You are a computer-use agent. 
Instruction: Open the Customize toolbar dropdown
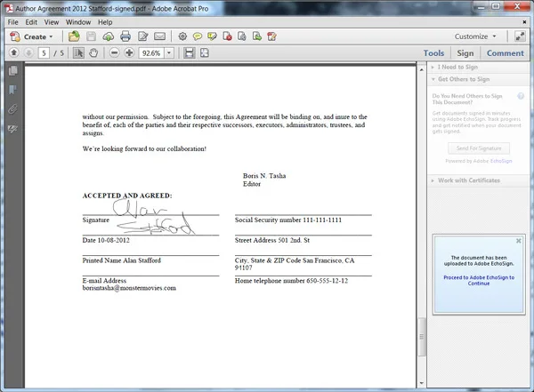click(x=475, y=36)
